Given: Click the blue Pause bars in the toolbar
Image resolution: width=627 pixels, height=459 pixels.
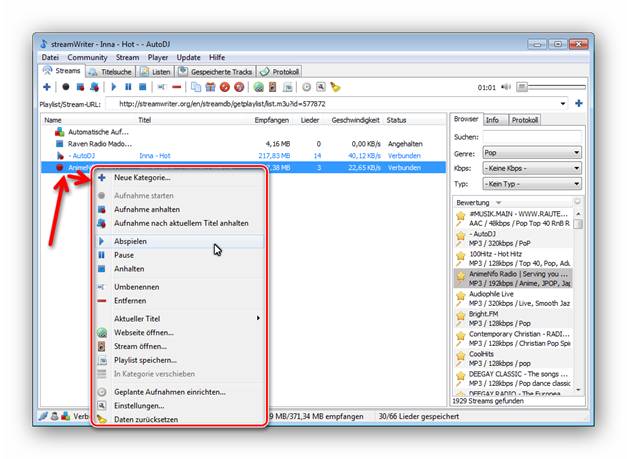Looking at the screenshot, I should 128,87.
